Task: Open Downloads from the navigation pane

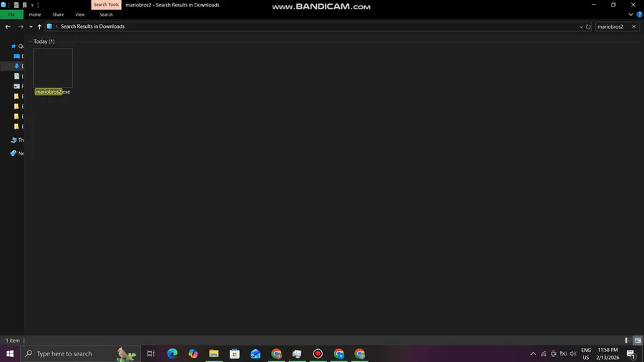Action: (16, 66)
